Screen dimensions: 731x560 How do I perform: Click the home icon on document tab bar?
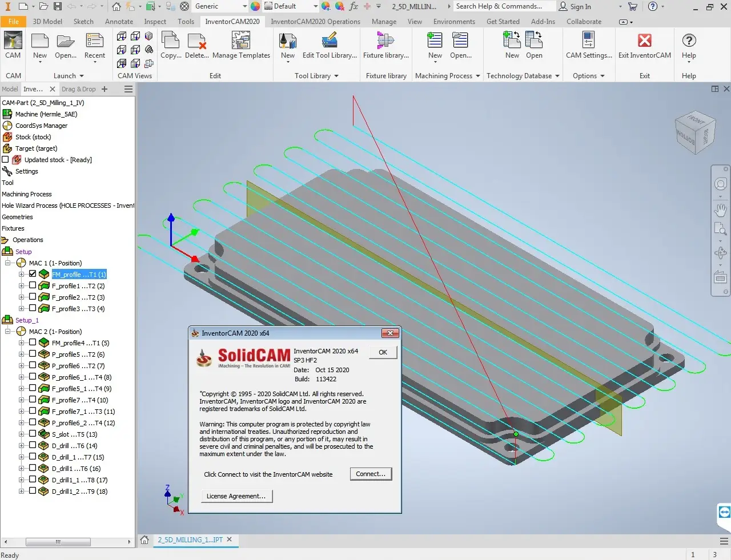click(145, 539)
